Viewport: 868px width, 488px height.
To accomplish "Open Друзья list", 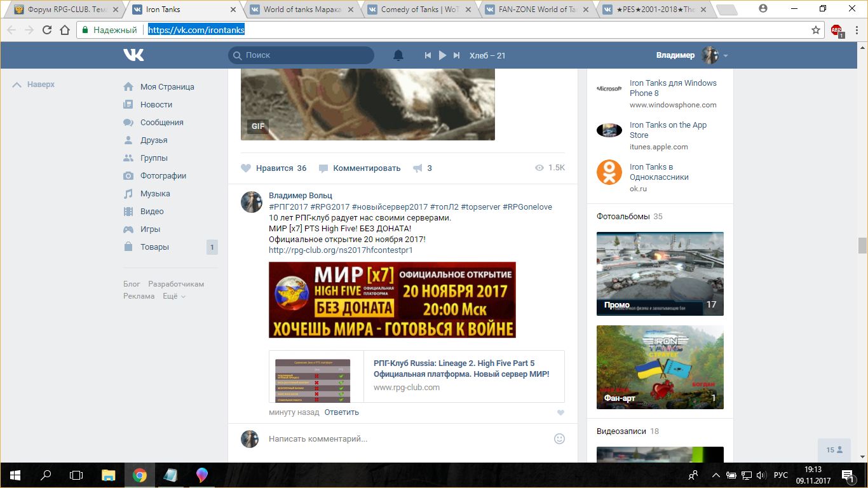I will [154, 140].
